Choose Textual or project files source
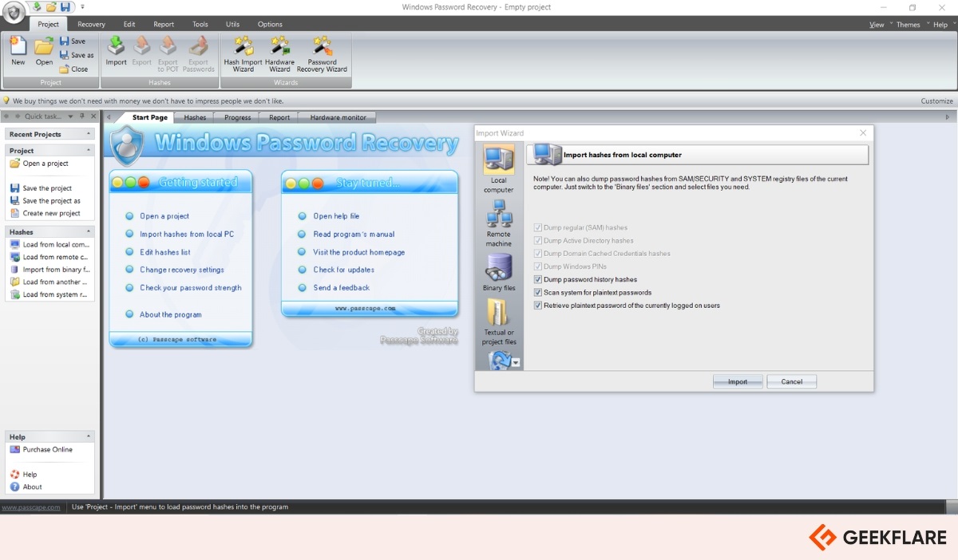 point(499,322)
